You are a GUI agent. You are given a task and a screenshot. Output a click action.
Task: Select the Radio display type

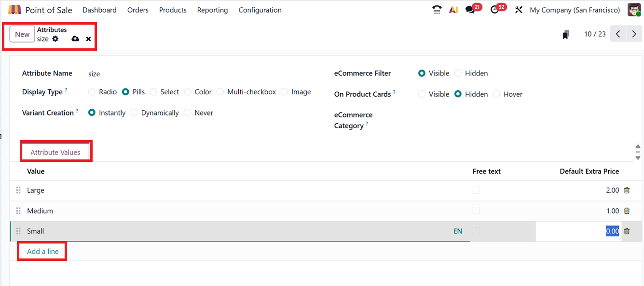[92, 92]
